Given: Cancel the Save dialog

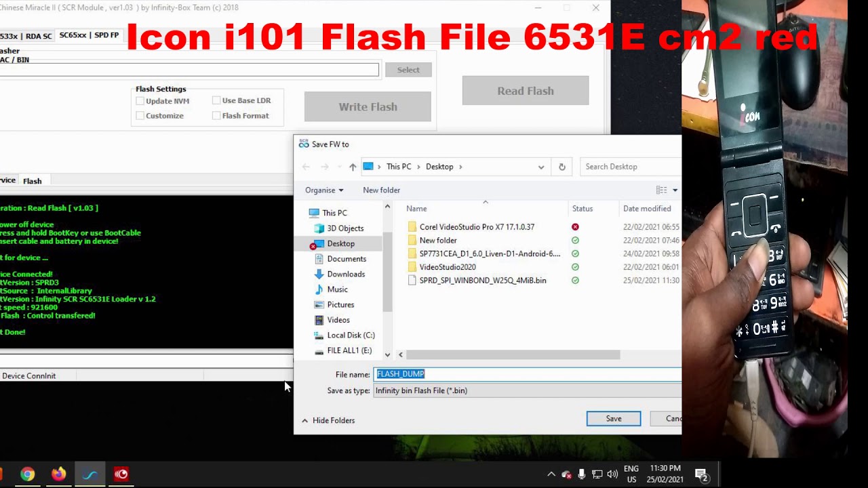Looking at the screenshot, I should point(666,419).
